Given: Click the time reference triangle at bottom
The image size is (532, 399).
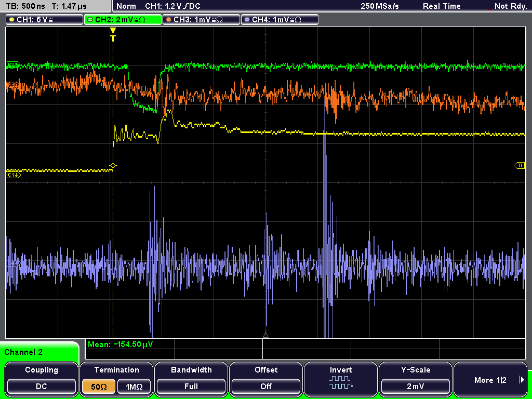Looking at the screenshot, I should tap(265, 335).
